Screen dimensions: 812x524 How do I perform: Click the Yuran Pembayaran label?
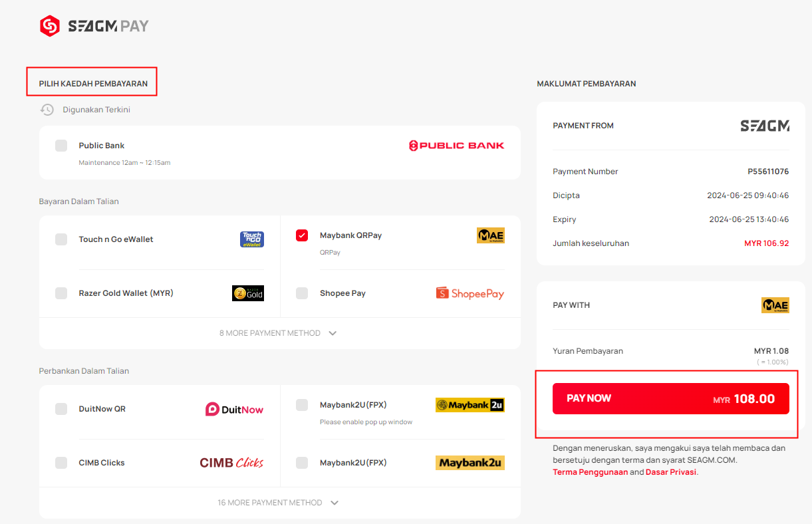pos(588,351)
